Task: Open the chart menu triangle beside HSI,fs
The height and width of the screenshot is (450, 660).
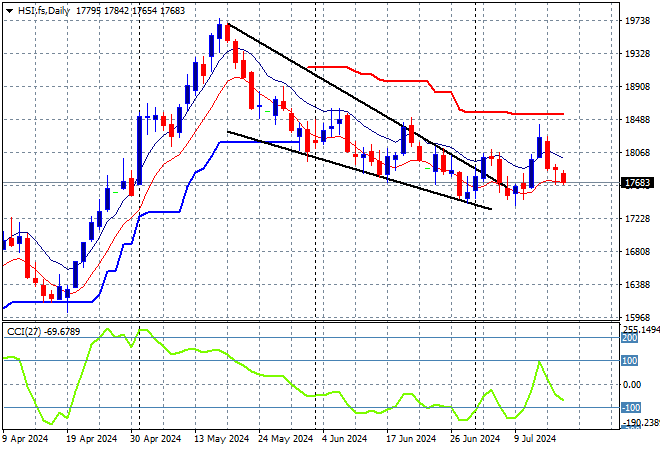Action: click(9, 11)
